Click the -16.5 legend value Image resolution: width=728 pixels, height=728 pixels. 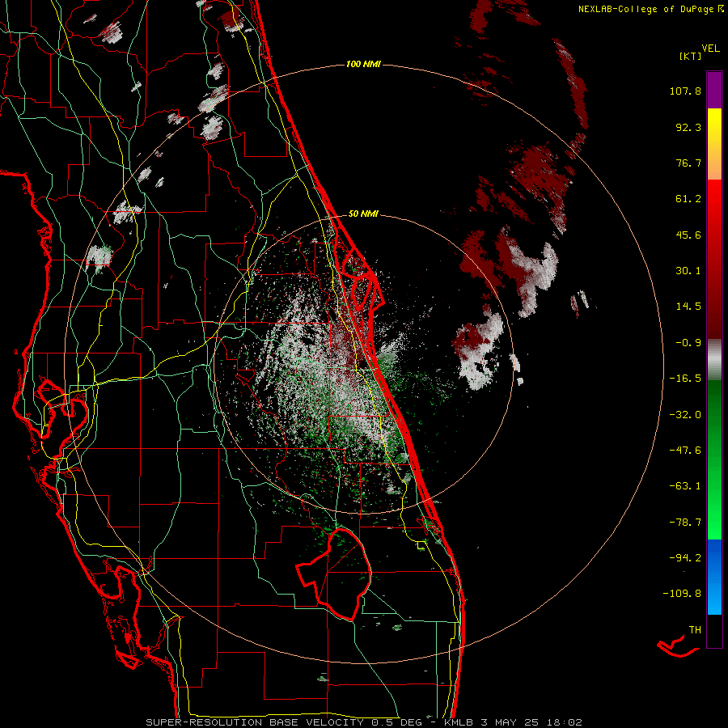(x=685, y=379)
